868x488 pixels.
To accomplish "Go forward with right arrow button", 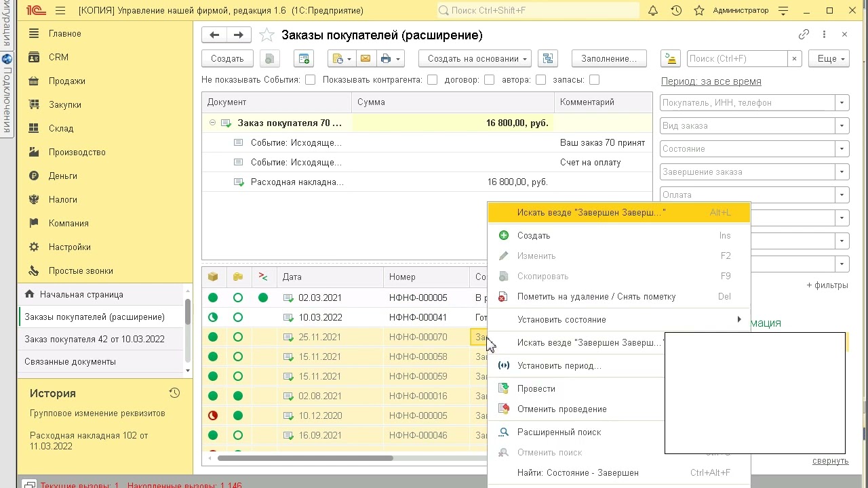I will coord(239,35).
